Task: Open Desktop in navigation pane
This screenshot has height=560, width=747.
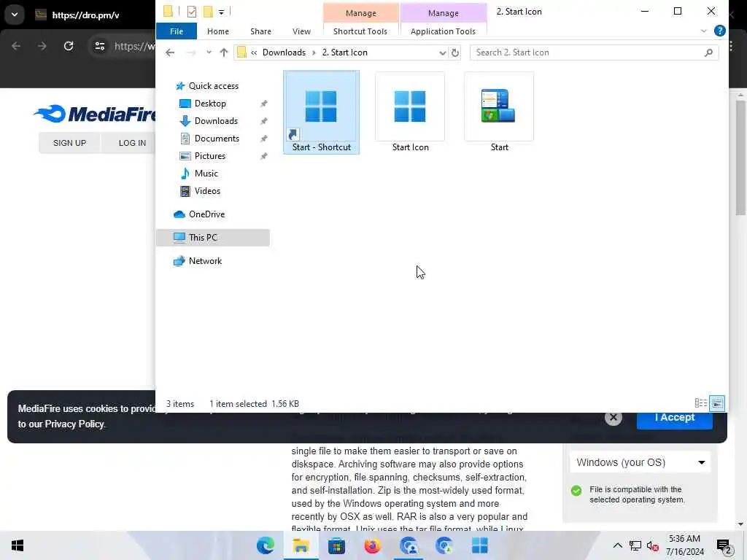Action: pyautogui.click(x=210, y=104)
